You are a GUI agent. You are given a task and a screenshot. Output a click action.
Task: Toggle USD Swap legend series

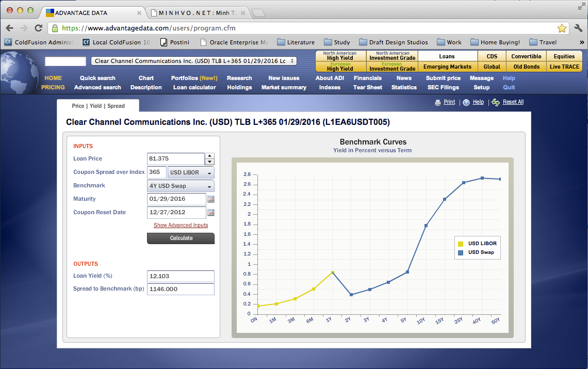pos(476,253)
